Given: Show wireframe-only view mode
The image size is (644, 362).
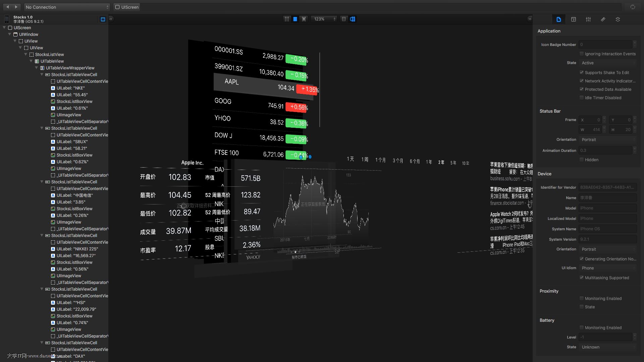Looking at the screenshot, I should click(x=286, y=19).
